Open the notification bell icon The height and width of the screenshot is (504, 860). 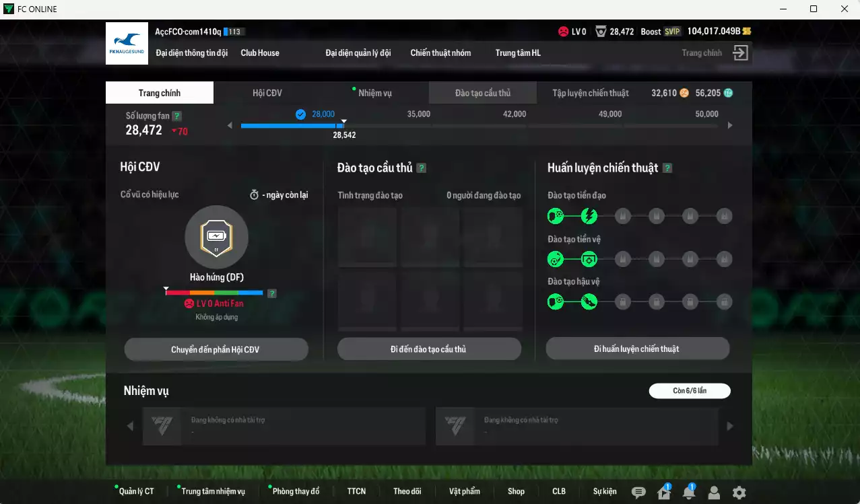(x=688, y=493)
